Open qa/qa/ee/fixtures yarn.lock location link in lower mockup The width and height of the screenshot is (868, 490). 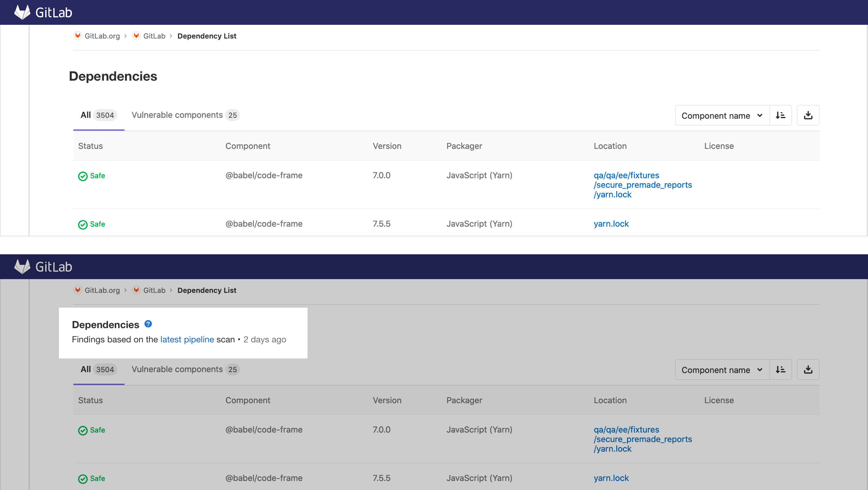(x=643, y=439)
